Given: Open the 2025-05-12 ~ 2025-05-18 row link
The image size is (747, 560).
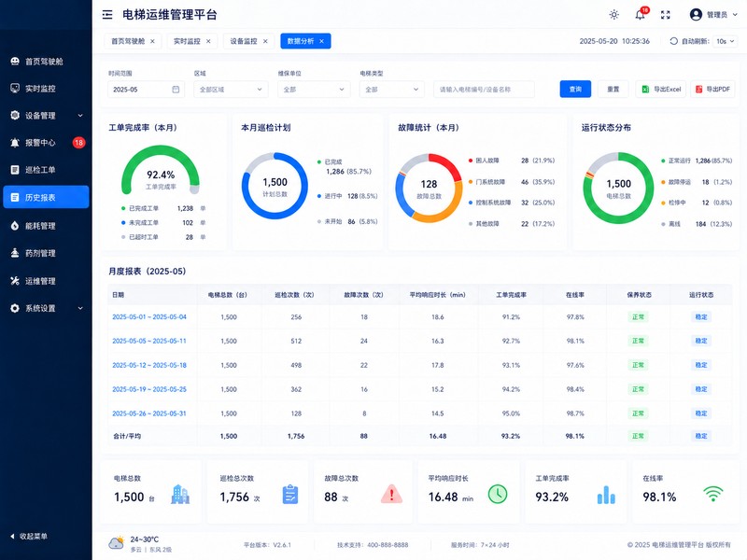Looking at the screenshot, I should 149,365.
